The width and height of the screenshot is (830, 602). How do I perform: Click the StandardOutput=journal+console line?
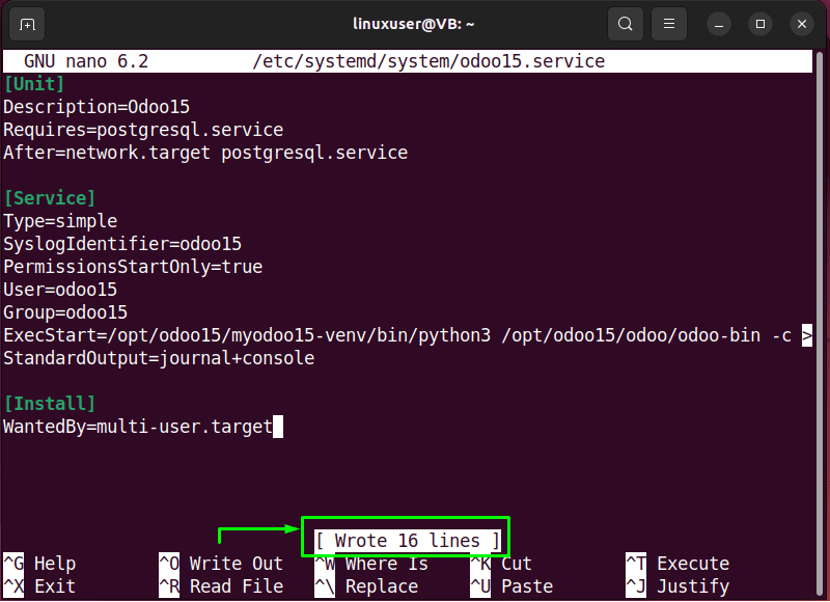[x=159, y=358]
